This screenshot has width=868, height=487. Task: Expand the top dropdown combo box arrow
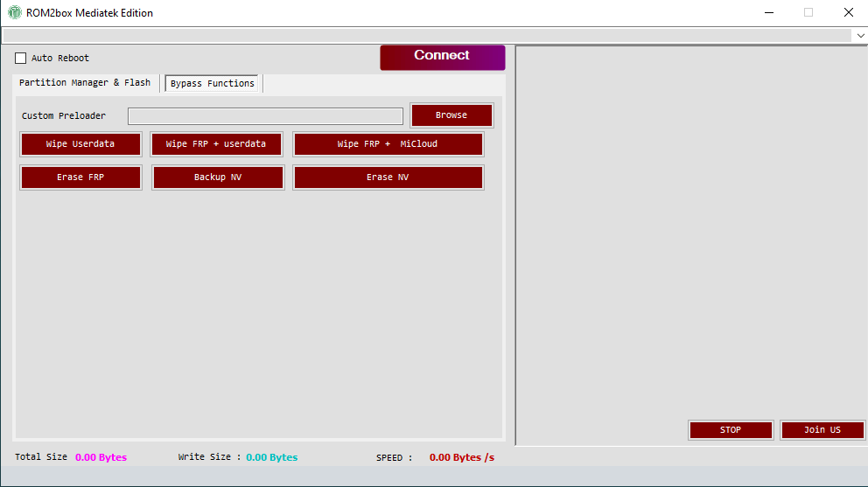pos(859,36)
